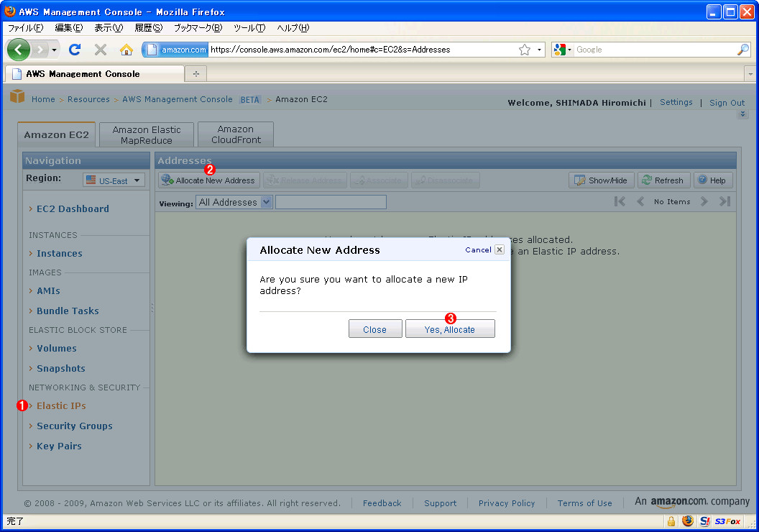Click the padlock security icon in status bar
This screenshot has width=759, height=532.
click(671, 521)
